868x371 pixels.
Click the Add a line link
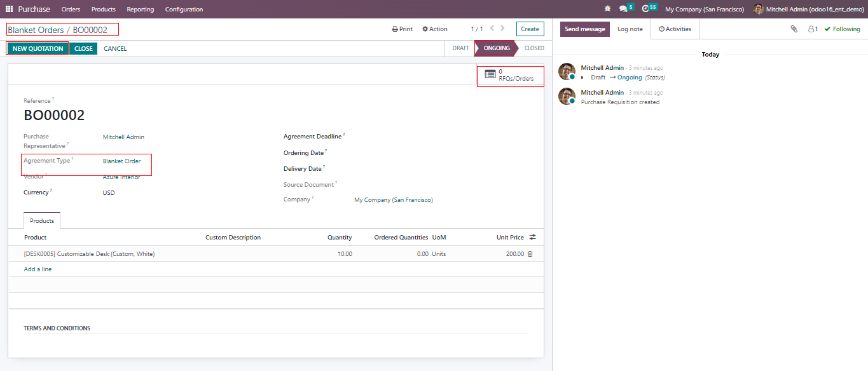click(38, 269)
